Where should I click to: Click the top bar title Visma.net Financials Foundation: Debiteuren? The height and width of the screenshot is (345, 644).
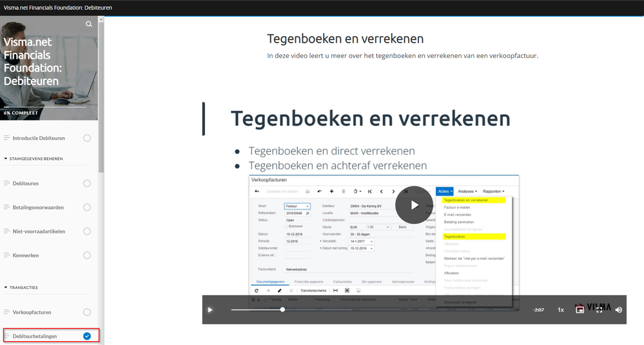58,7
